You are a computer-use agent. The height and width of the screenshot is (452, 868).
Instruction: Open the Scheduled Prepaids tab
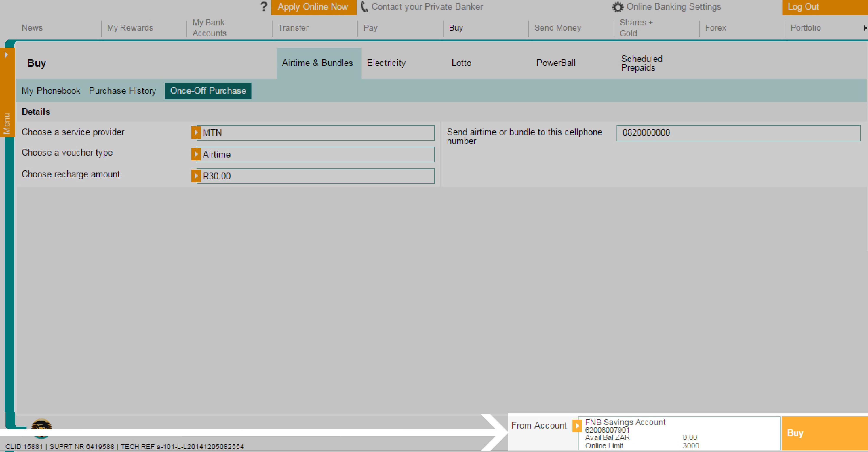642,63
